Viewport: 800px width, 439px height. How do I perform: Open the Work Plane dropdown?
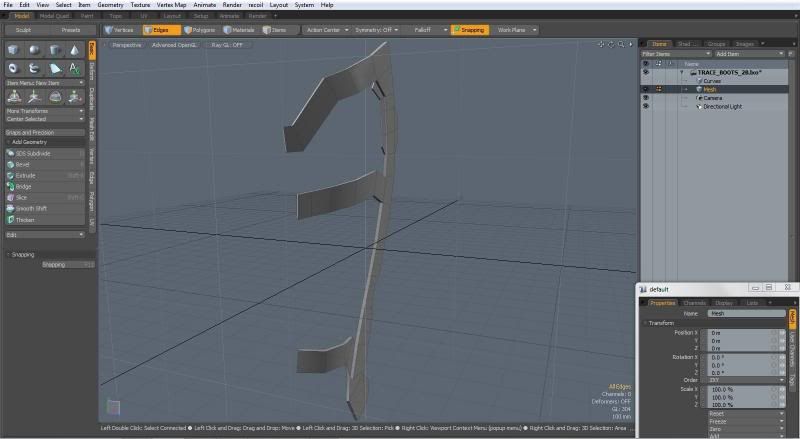point(517,30)
